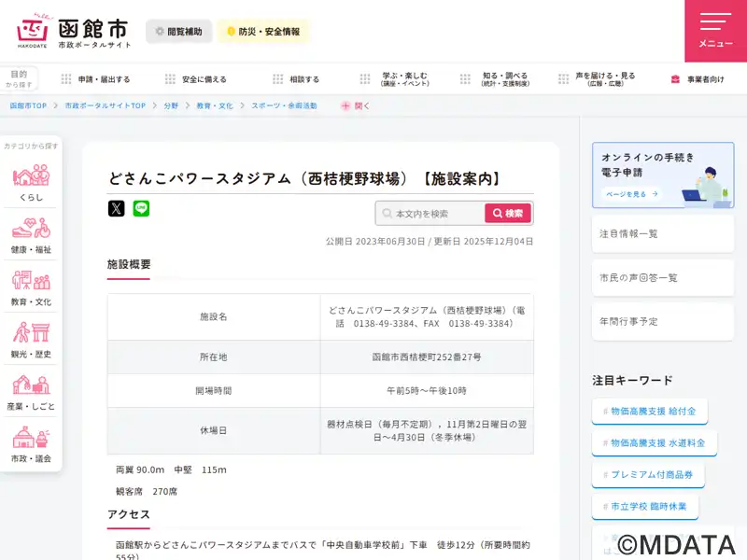Follow the 物価高騰支援 給付金 keyword link
747x560 pixels.
(650, 411)
